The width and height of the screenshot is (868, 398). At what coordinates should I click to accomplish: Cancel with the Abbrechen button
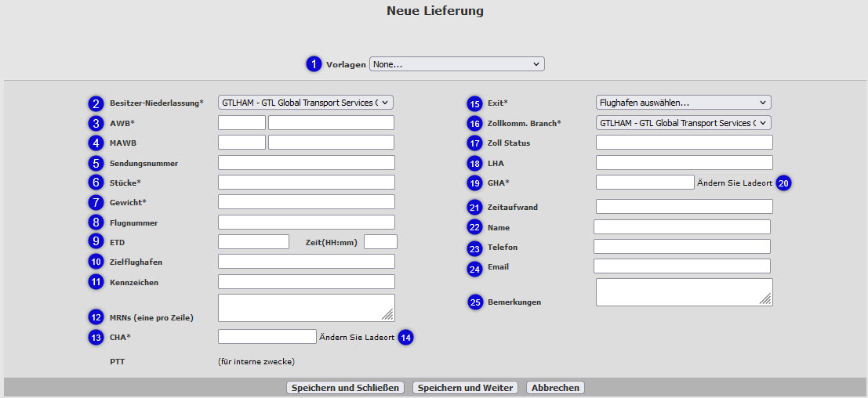pyautogui.click(x=555, y=388)
